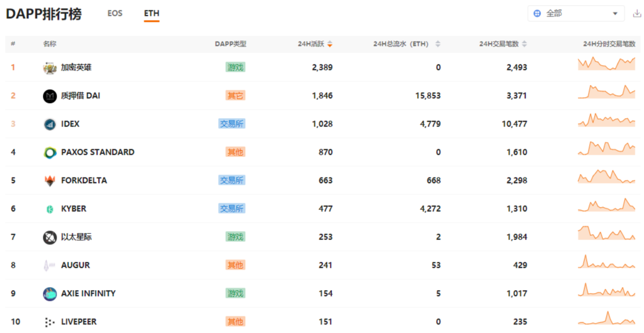Click the FORKDELTA 24H sparkline chart
Viewport: 644px width, 333px height.
(607, 176)
